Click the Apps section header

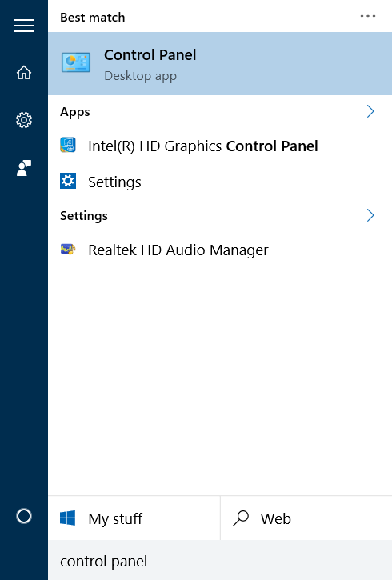[75, 112]
